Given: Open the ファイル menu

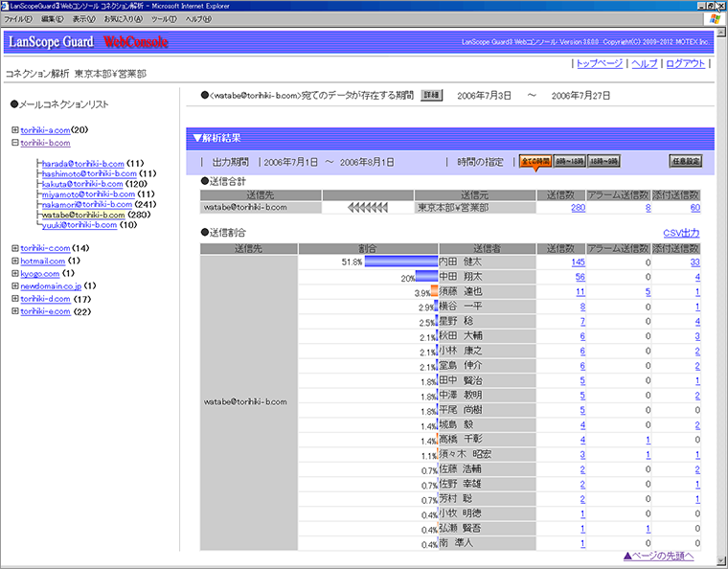Looking at the screenshot, I should tap(18, 19).
